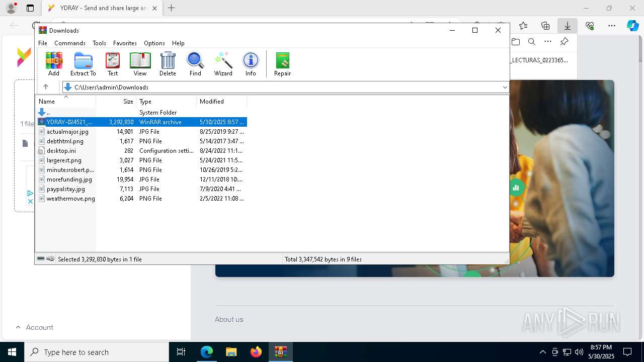644x362 pixels.
Task: Click the Delete trash can icon
Action: tap(168, 64)
